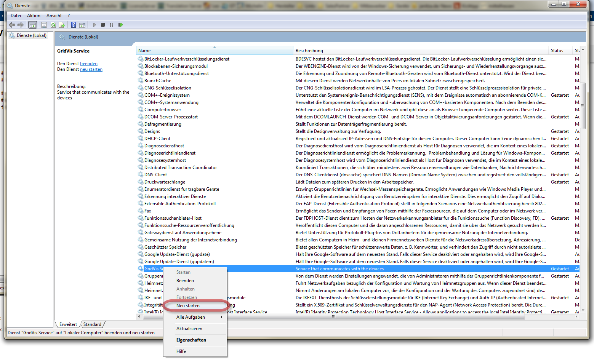Select the DHCP-Client service row
Image resolution: width=594 pixels, height=364 pixels.
157,139
